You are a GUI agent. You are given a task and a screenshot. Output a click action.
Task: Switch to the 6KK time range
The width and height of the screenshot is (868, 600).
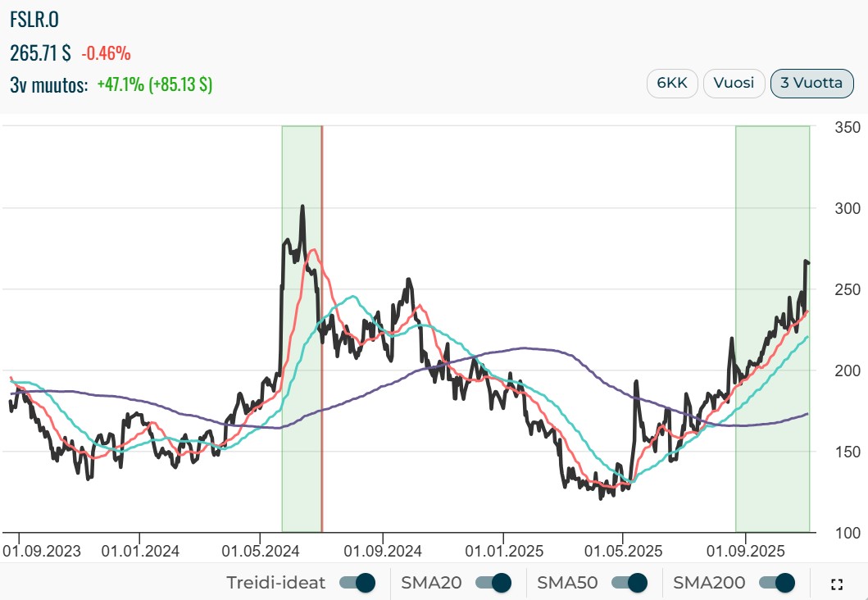point(672,84)
